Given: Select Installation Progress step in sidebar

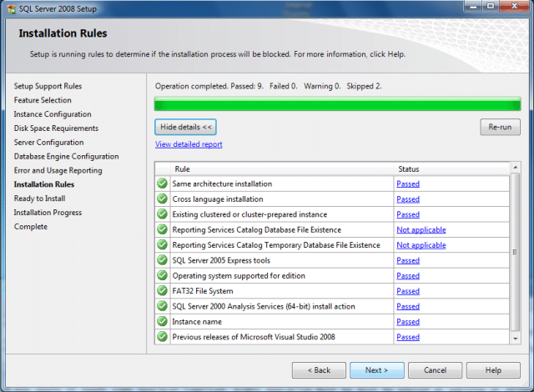Looking at the screenshot, I should [48, 213].
